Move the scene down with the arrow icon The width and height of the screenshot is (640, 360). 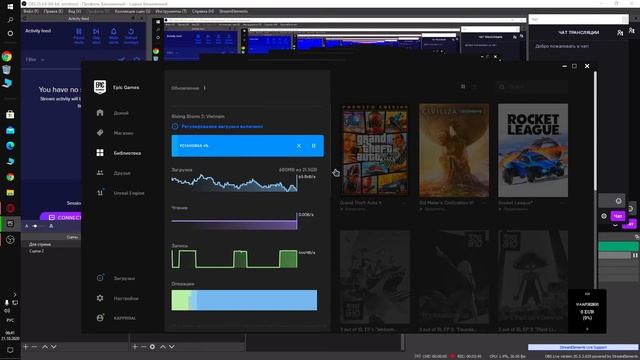coord(53,347)
